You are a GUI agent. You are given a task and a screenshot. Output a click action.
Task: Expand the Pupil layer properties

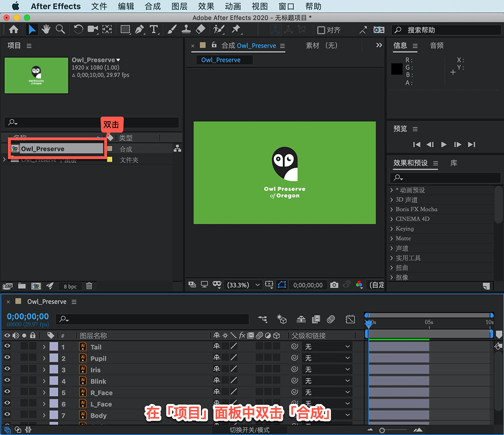(44, 359)
